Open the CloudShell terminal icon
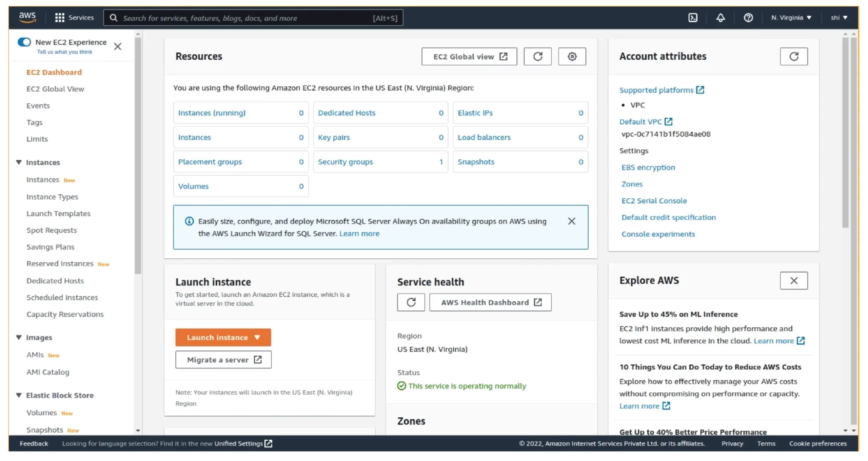 [x=692, y=18]
